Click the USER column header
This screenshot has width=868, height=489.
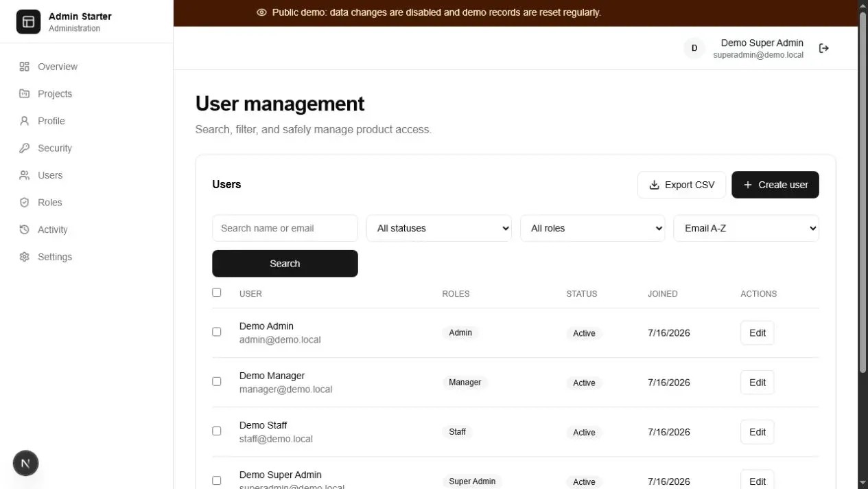pos(250,293)
